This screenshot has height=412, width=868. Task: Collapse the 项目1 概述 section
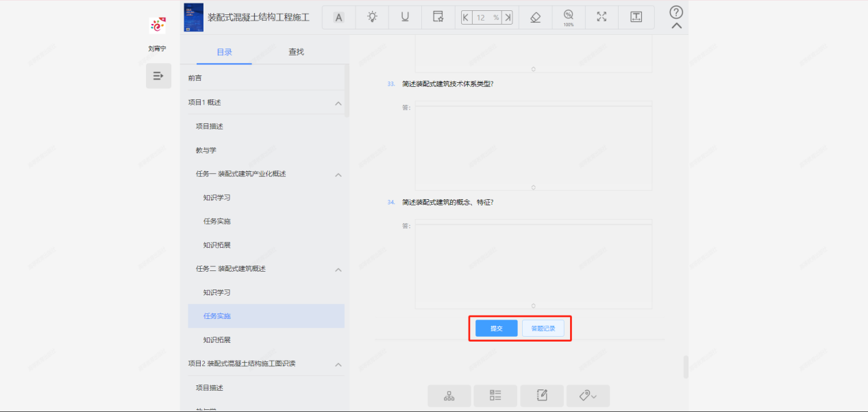pyautogui.click(x=338, y=103)
